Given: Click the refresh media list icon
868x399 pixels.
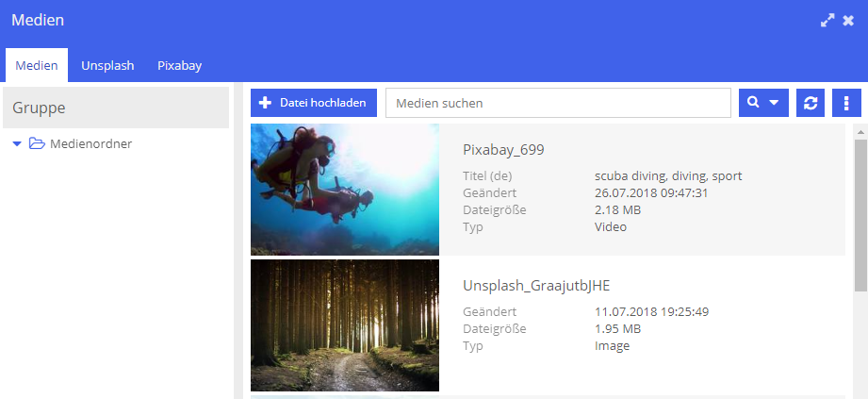Looking at the screenshot, I should click(x=811, y=103).
